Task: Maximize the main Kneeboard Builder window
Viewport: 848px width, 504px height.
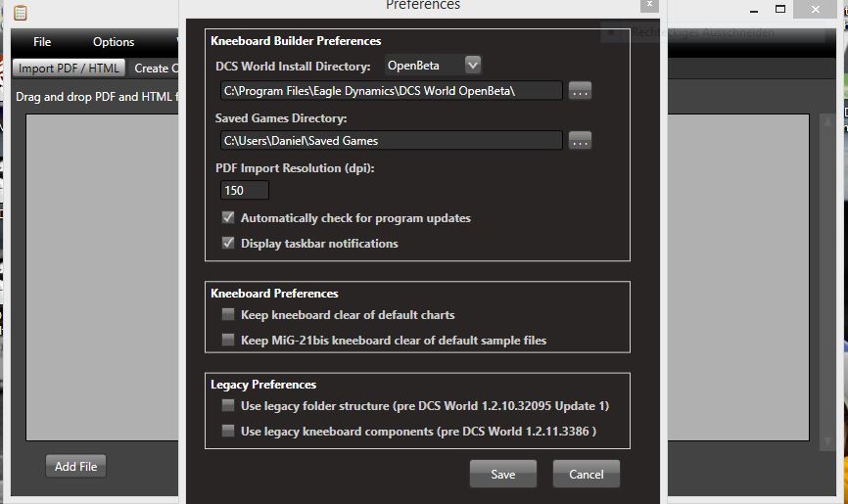Action: click(779, 9)
